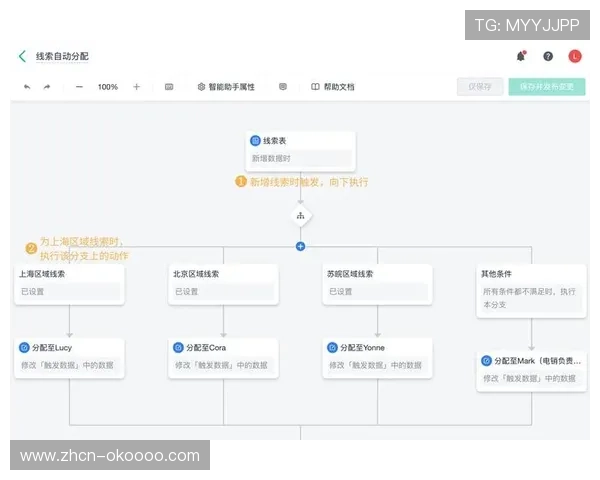Click the 分配至Lucy node icon

(x=24, y=348)
